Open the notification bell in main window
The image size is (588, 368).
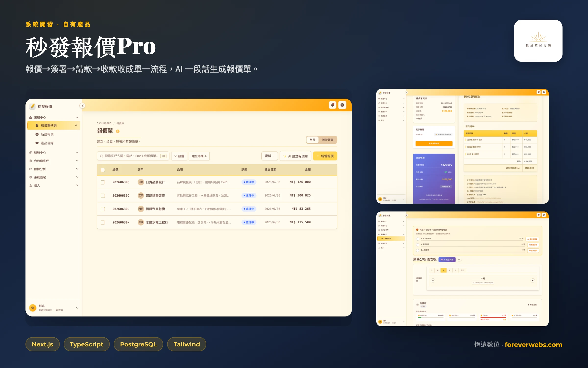click(332, 105)
